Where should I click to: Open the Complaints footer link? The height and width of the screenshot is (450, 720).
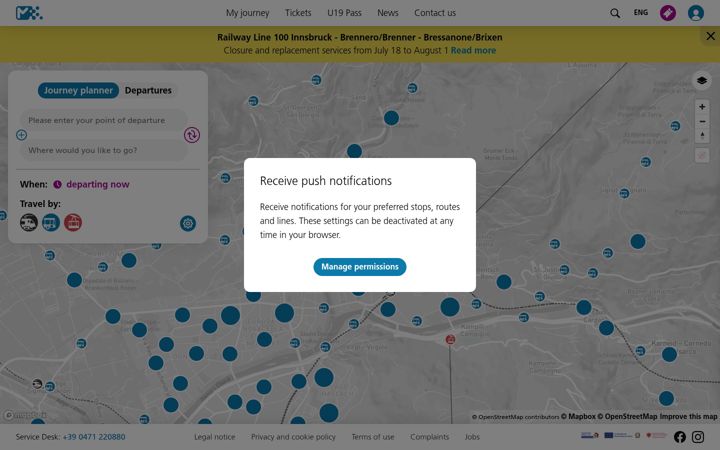430,437
